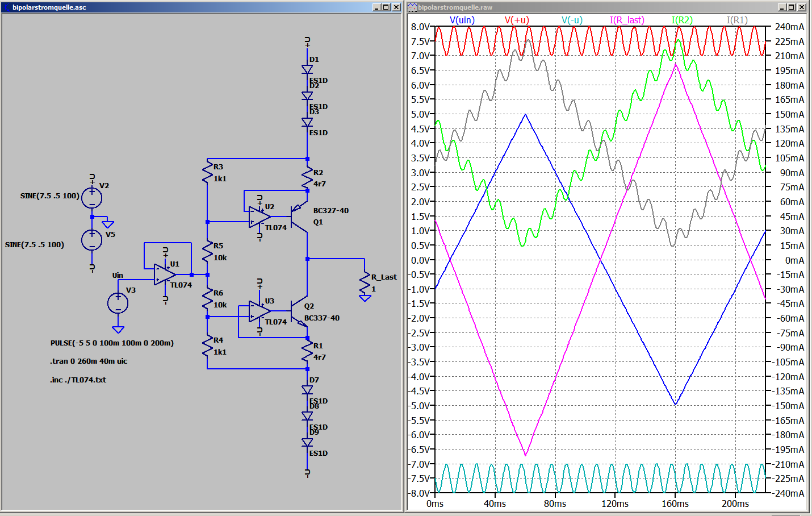Click the I(R_last) trace label
The image size is (812, 516).
(627, 20)
